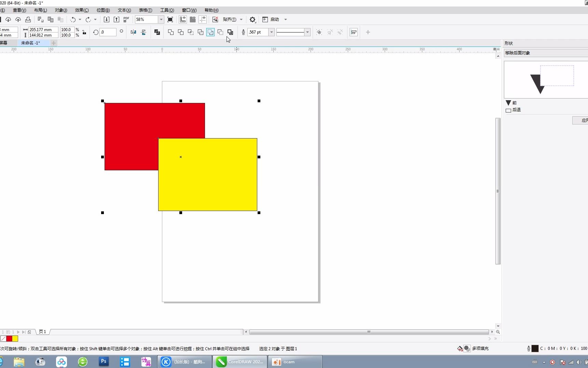Image resolution: width=588 pixels, height=368 pixels.
Task: Open CorelDRAW from Windows taskbar
Action: (x=240, y=362)
